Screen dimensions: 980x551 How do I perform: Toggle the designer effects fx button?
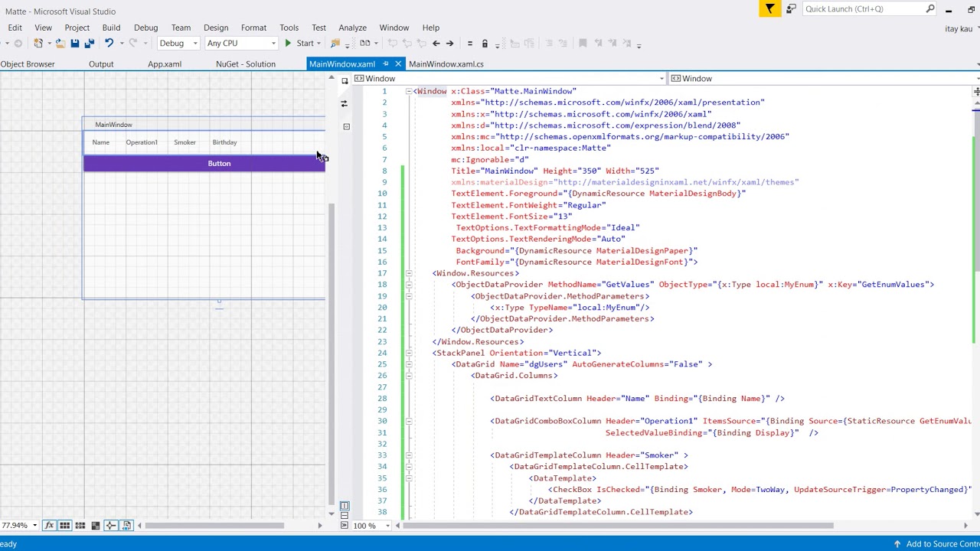[x=49, y=526]
